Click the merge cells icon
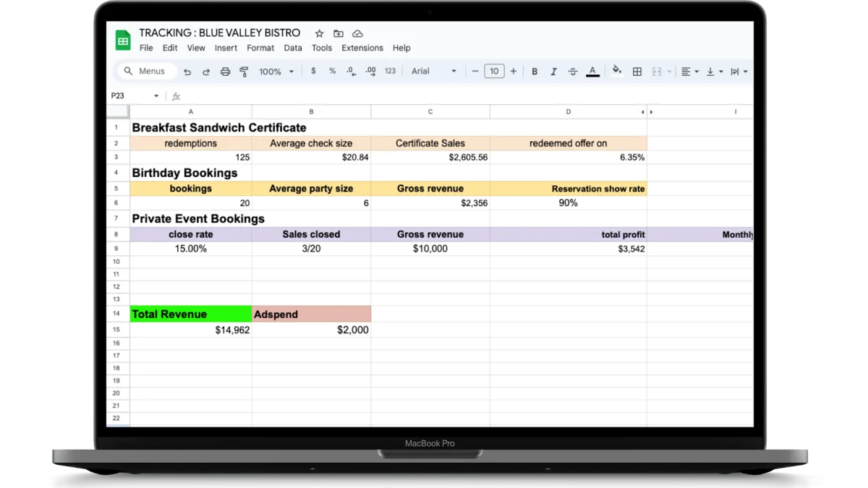 tap(657, 72)
